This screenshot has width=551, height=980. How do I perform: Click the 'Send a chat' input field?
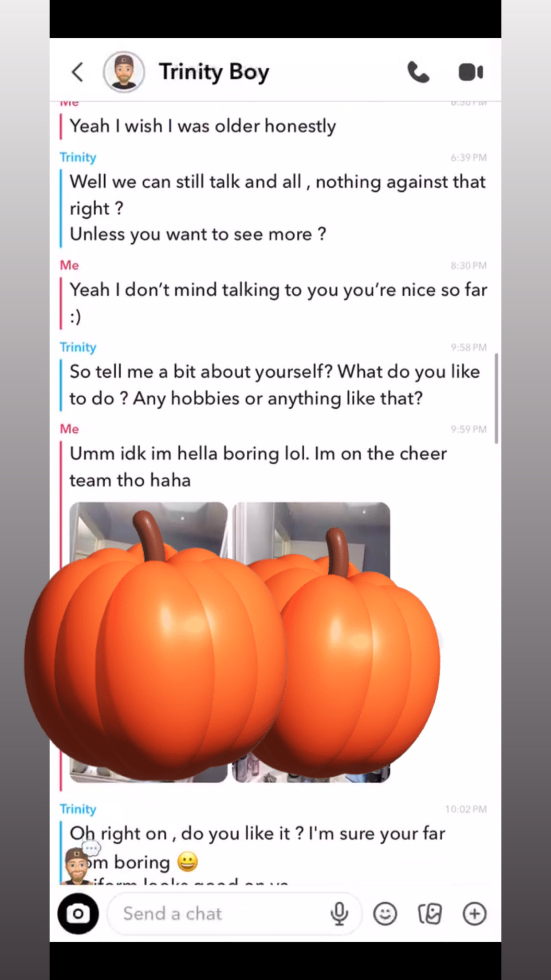coord(234,913)
